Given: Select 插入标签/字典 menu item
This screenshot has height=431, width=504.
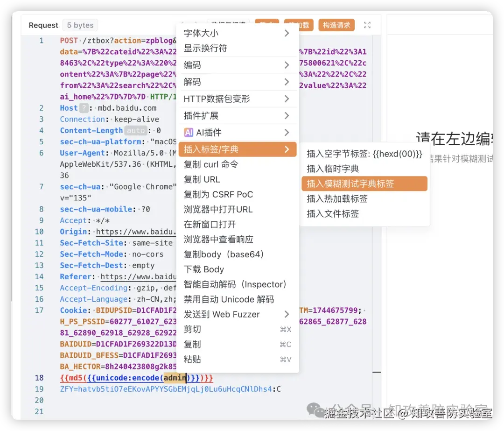Looking at the screenshot, I should click(237, 149).
